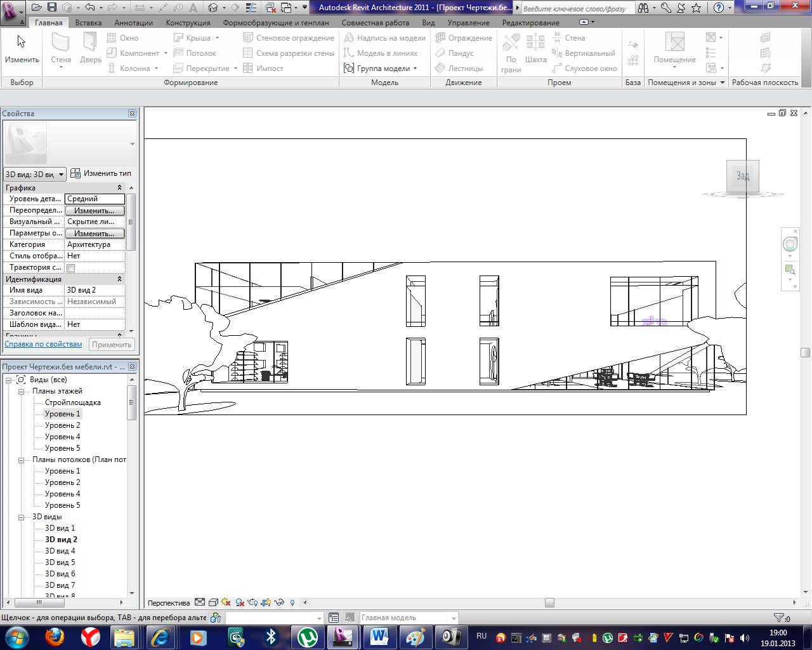Viewport: 812px width, 650px height.
Task: Click the Subscription Center key icon
Action: click(x=665, y=8)
